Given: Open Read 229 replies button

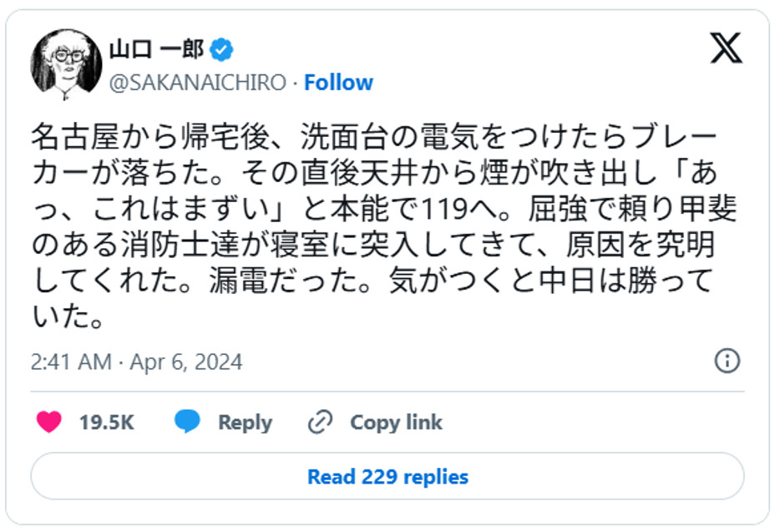Looking at the screenshot, I should [x=387, y=477].
